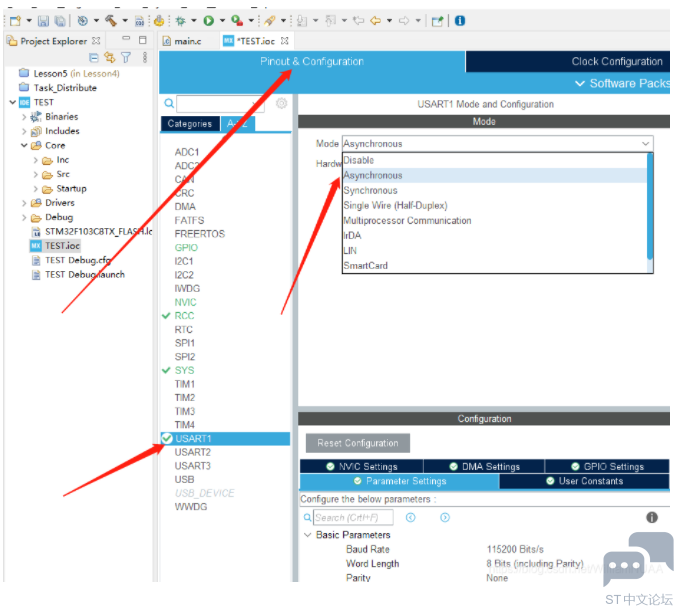Open the New file dropdown arrow

pyautogui.click(x=29, y=20)
